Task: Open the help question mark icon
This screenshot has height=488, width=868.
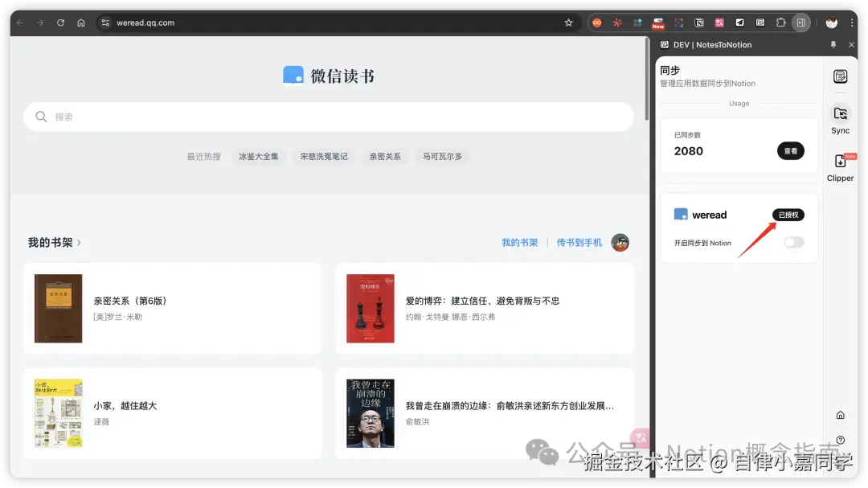Action: coord(841,441)
